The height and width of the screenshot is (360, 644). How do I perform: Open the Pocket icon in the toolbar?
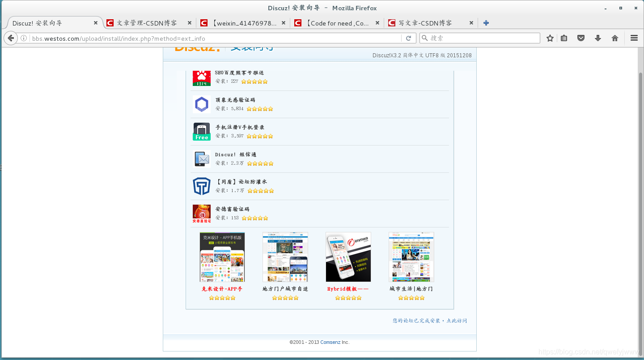tap(581, 38)
